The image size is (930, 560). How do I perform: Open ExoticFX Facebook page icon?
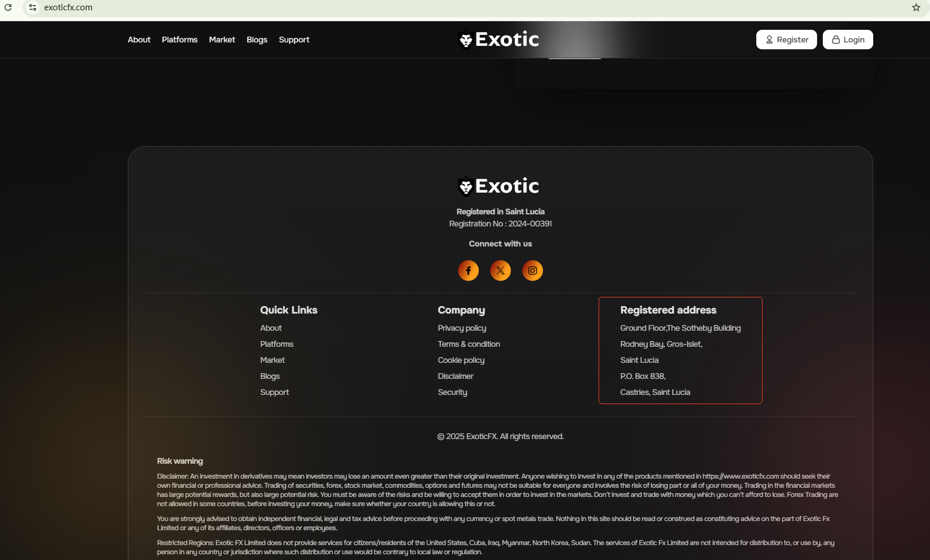point(468,271)
